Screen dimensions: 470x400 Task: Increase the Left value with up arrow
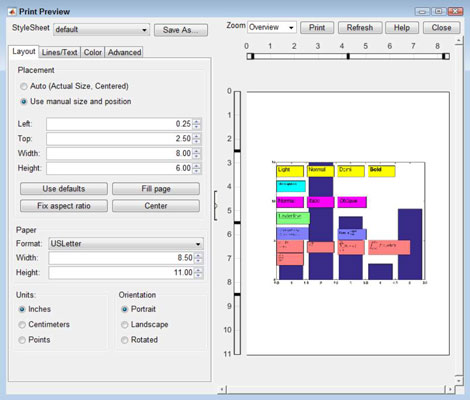(197, 122)
